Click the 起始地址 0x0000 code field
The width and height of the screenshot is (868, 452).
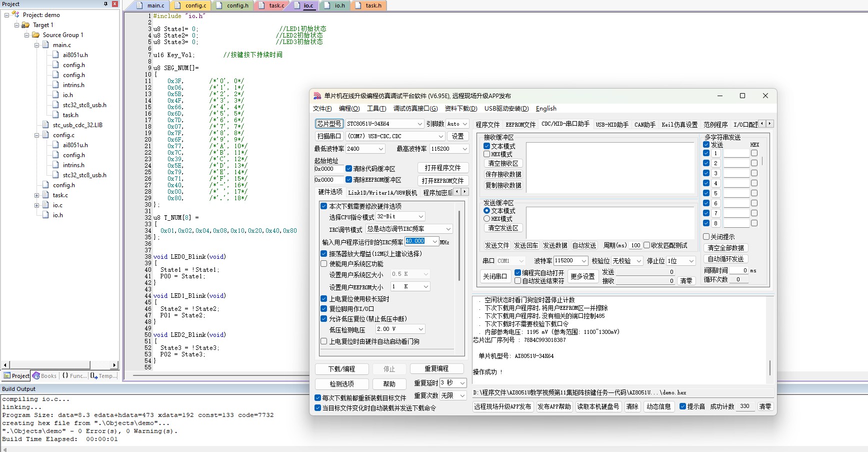click(x=328, y=169)
